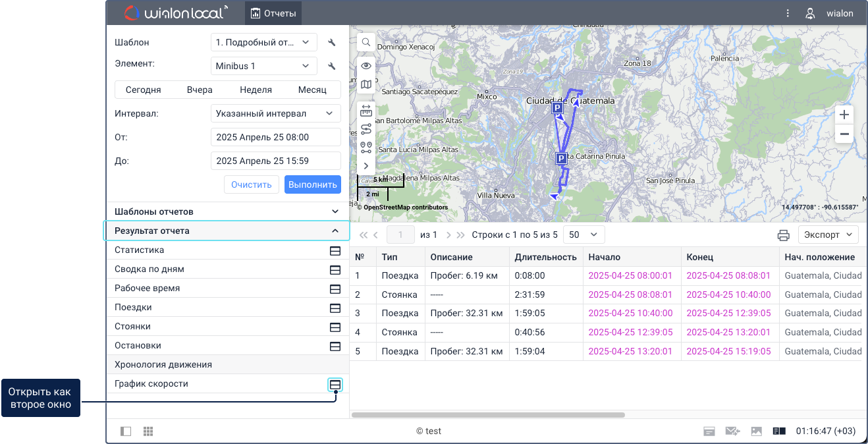Viewport: 868px width, 444px height.
Task: Open the Элемент dropdown showing Minibus 1
Action: 263,66
